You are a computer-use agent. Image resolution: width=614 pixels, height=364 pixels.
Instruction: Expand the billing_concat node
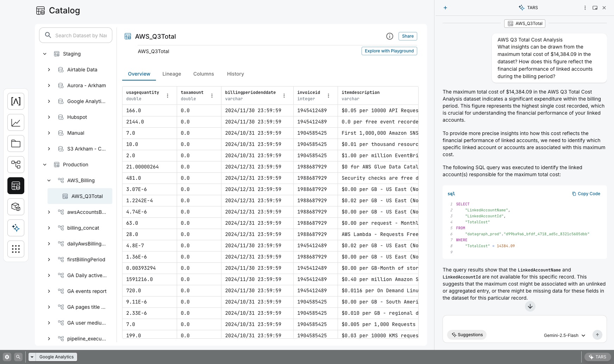[49, 228]
